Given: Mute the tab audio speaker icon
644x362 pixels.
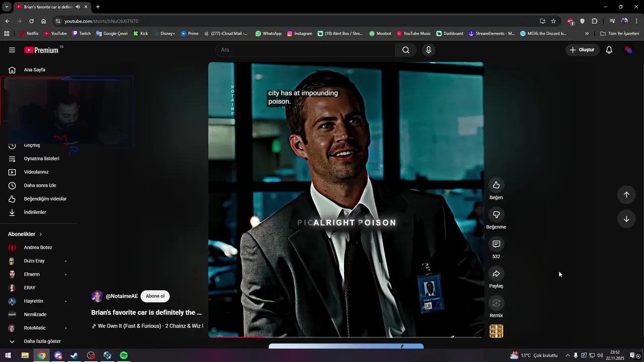Looking at the screenshot, I should tap(77, 7).
